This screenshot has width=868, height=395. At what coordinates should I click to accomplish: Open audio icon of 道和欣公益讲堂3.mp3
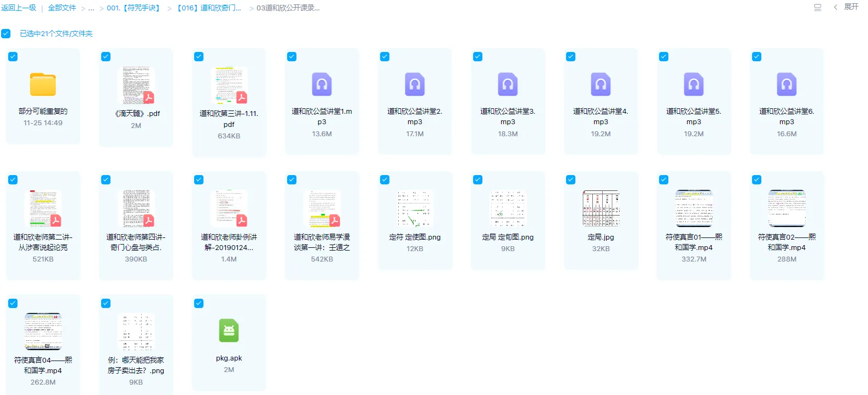[x=508, y=84]
